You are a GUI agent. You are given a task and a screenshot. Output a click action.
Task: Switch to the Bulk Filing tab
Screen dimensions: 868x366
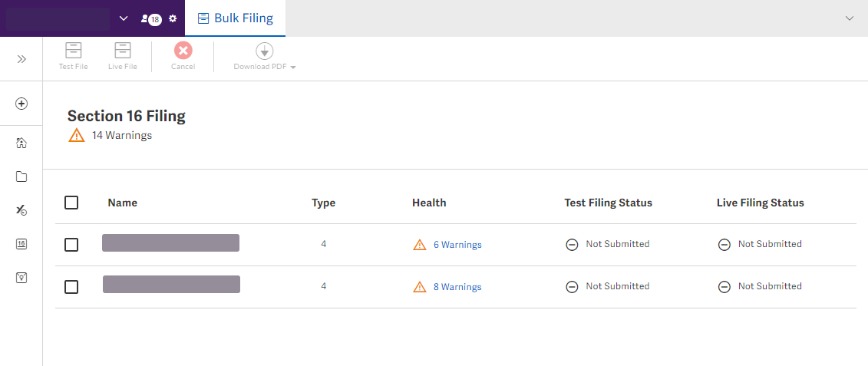click(236, 18)
